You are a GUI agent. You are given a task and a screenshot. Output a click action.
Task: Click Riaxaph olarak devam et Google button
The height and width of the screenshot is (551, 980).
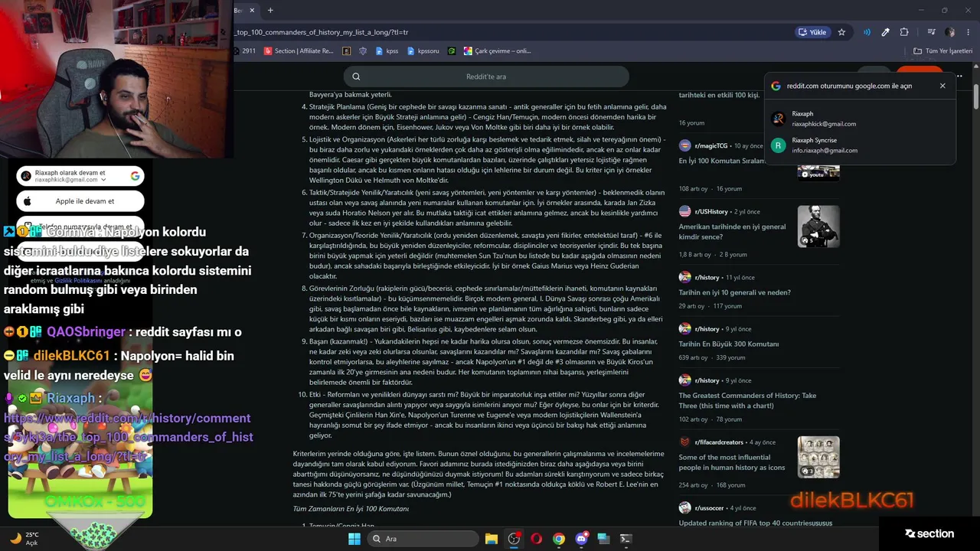[x=80, y=176]
